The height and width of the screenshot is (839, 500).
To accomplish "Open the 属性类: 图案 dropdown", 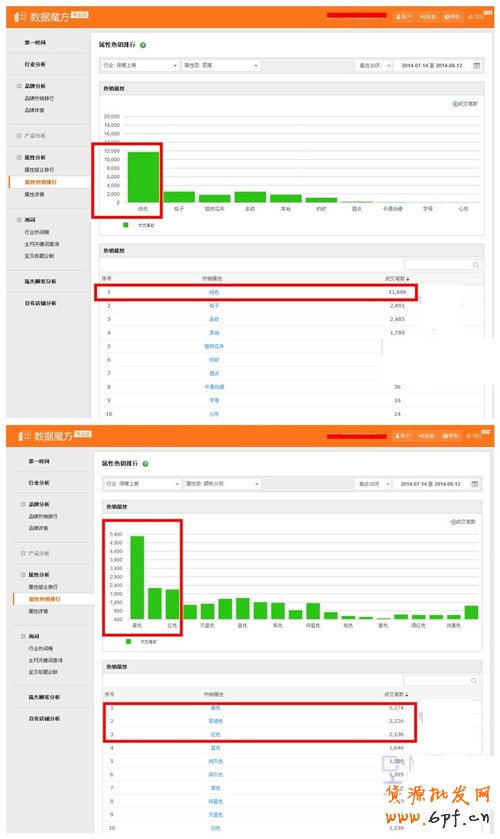I will coord(221,65).
